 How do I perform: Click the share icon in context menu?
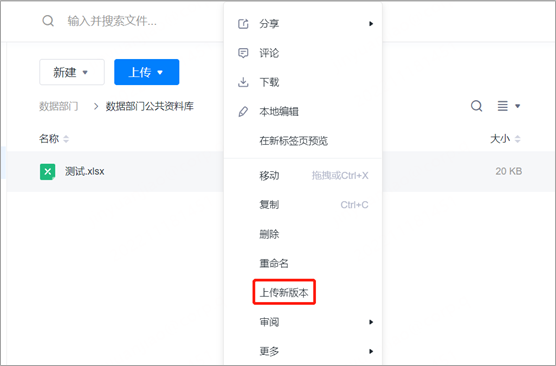coord(243,24)
